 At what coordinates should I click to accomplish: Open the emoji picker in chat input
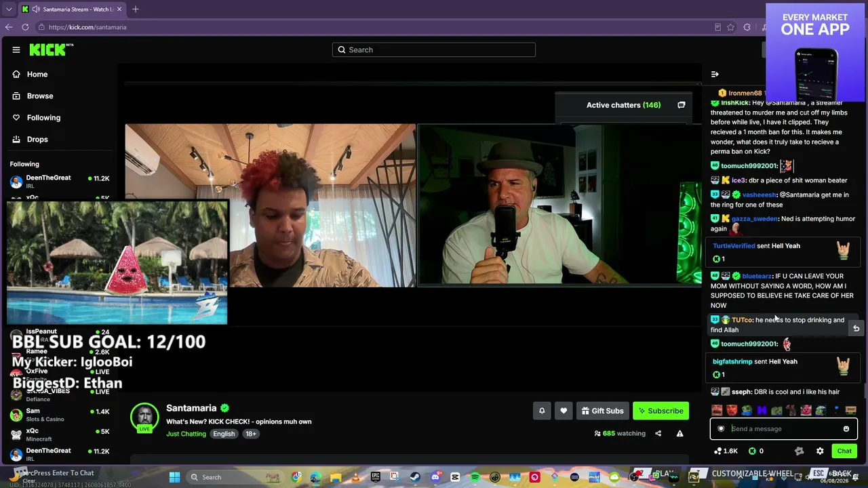coord(846,428)
